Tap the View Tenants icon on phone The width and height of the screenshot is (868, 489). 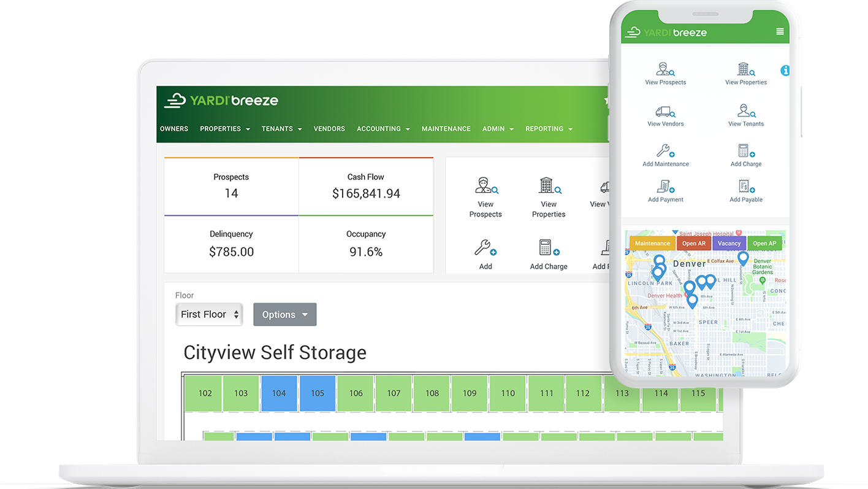[745, 111]
